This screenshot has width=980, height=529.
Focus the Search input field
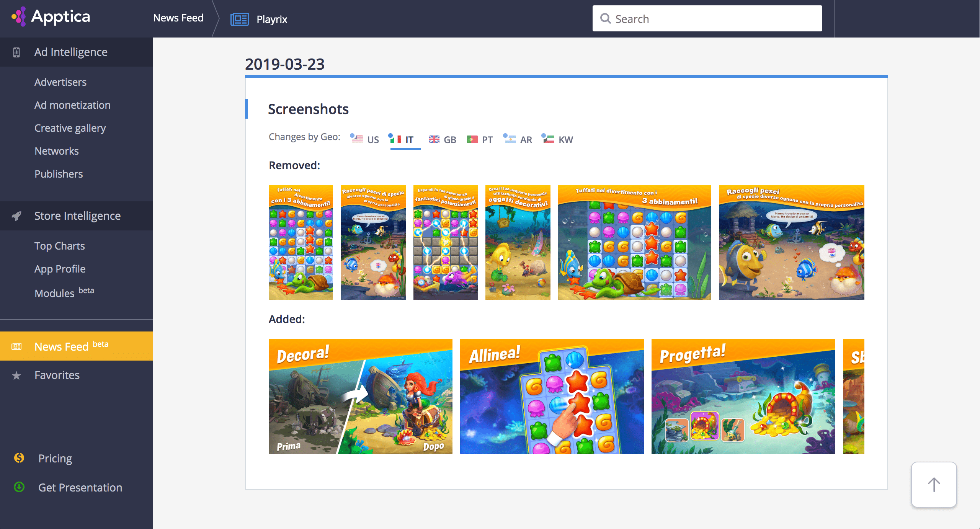tap(707, 18)
